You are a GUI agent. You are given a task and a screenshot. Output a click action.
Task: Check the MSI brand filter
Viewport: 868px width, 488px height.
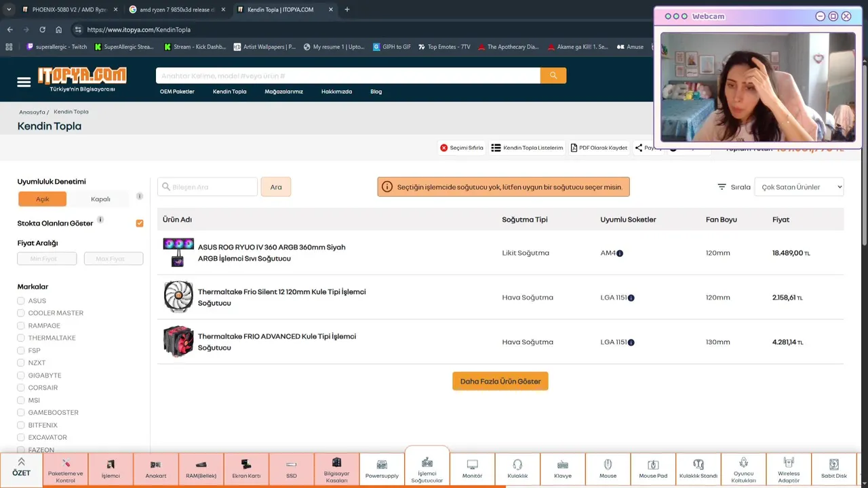pyautogui.click(x=21, y=400)
